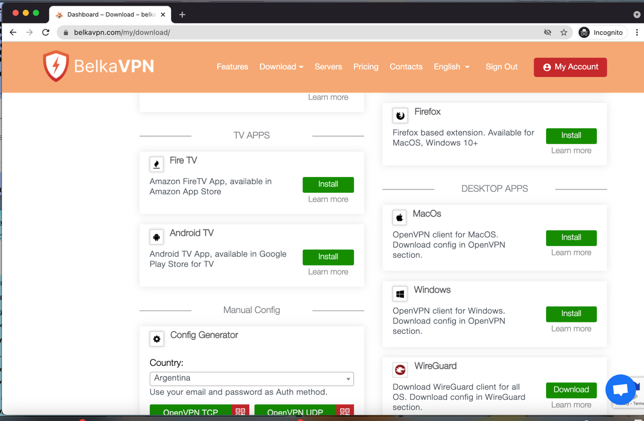Screen dimensions: 644x421
Task: Open the Pricing page
Action: [366, 67]
